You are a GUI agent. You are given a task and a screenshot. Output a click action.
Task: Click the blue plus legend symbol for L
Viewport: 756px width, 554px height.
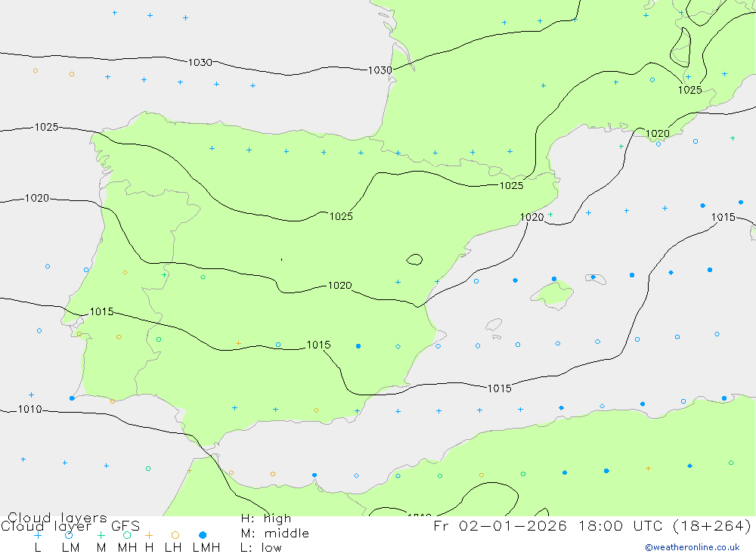(x=38, y=535)
